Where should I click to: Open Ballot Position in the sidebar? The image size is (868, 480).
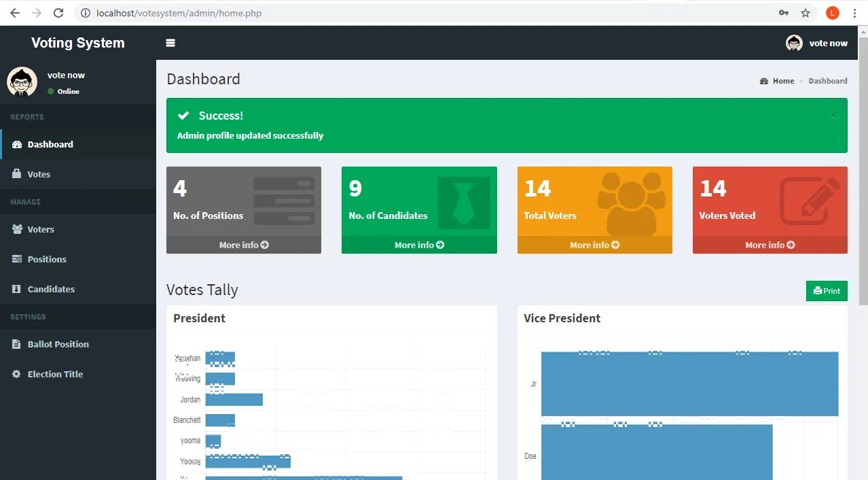click(78, 344)
